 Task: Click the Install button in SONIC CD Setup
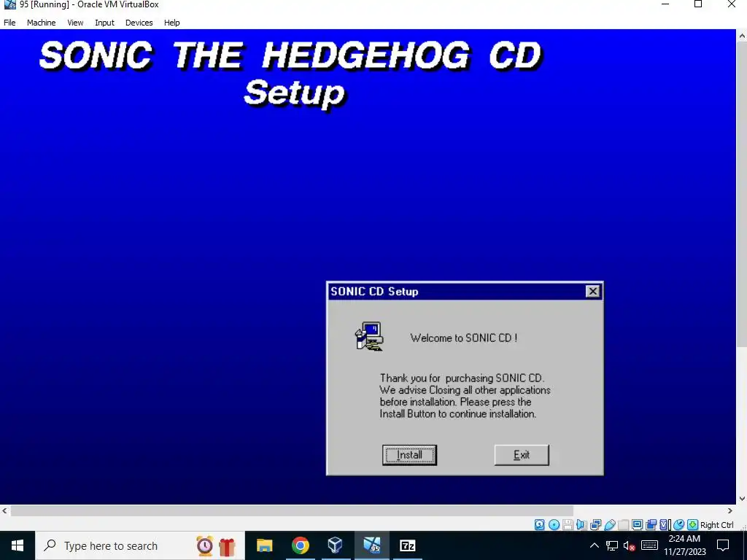[x=409, y=455]
